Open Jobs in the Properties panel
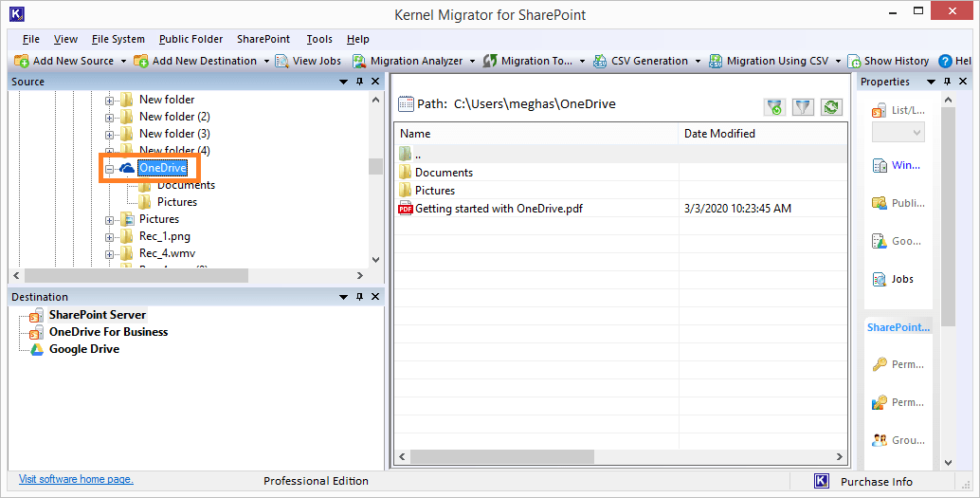 pos(893,279)
